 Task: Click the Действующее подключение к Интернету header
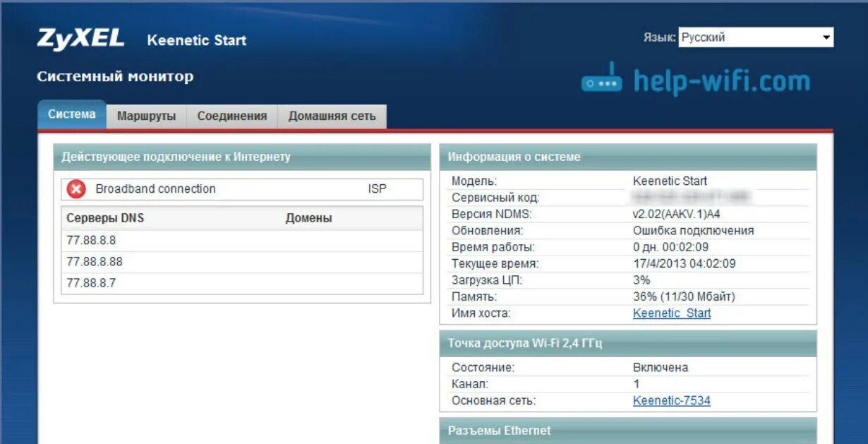click(242, 157)
